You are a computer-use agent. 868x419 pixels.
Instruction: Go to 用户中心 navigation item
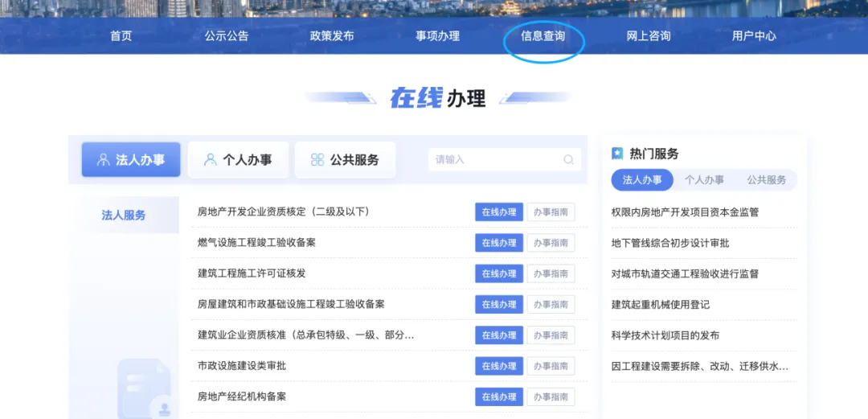point(754,36)
